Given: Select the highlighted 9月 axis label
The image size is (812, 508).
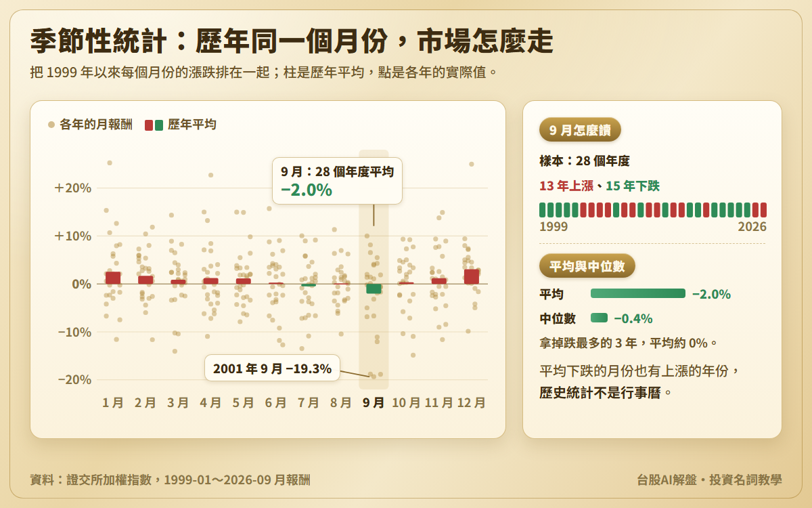Looking at the screenshot, I should (374, 402).
